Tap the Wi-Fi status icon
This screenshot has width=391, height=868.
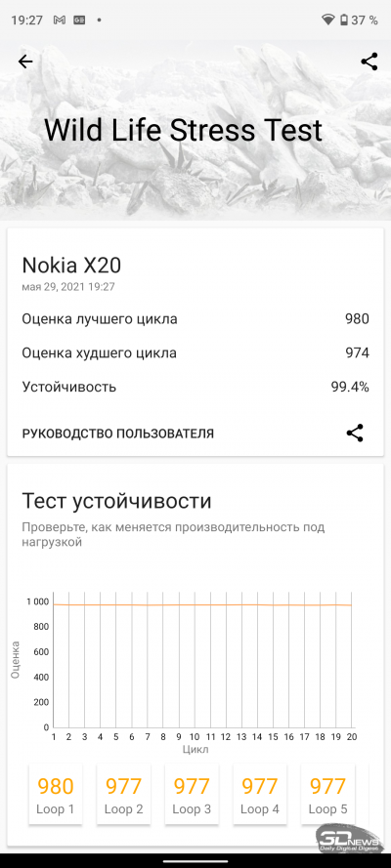click(x=328, y=21)
